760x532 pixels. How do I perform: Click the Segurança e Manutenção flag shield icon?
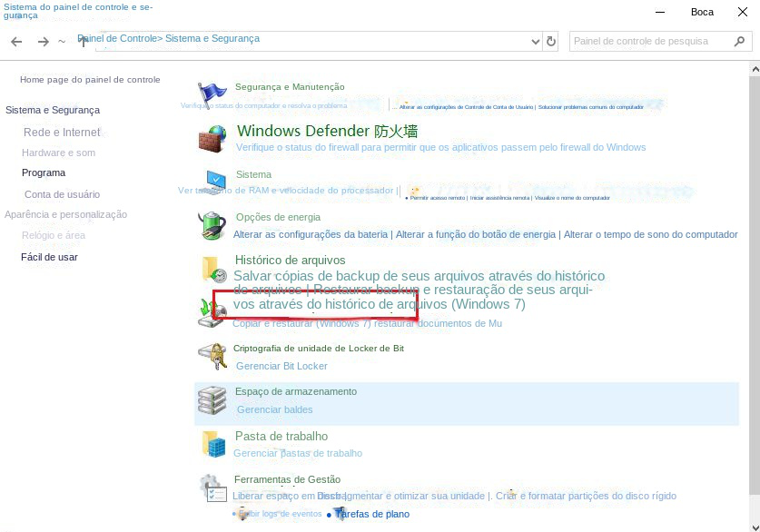click(x=212, y=94)
